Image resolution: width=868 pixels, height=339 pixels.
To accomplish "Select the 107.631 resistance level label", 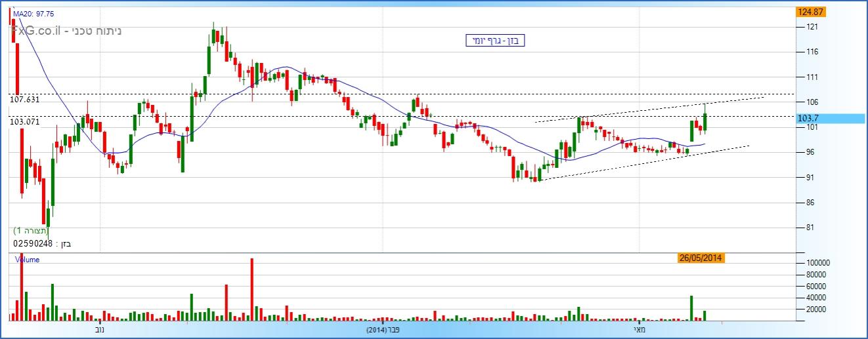I will click(26, 99).
